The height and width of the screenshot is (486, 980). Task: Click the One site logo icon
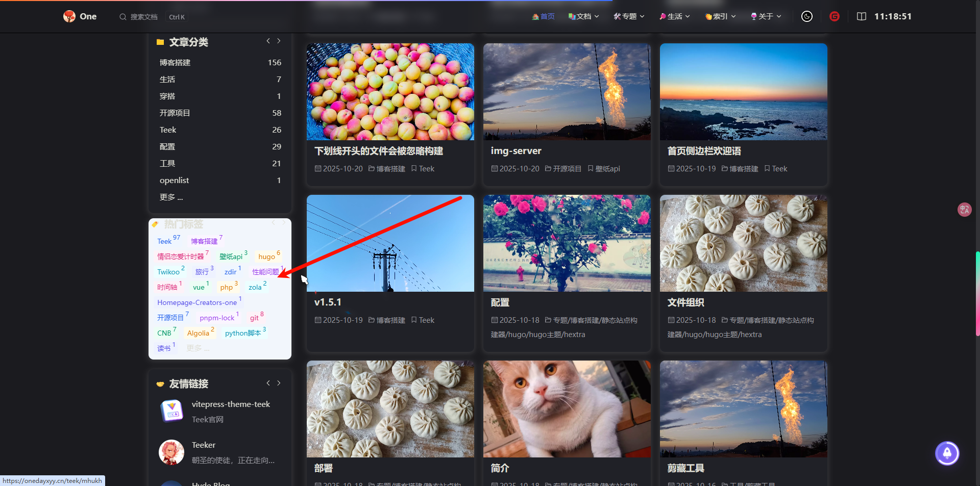(x=69, y=16)
